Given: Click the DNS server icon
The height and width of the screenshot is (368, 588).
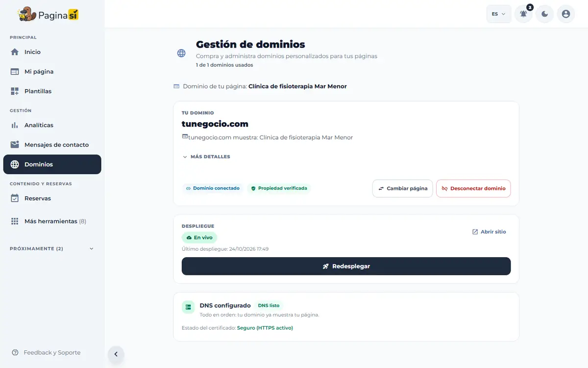Looking at the screenshot, I should click(x=188, y=307).
